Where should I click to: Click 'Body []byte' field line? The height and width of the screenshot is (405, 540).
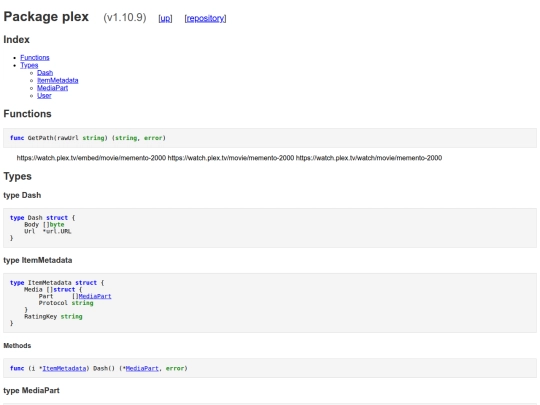tap(44, 224)
